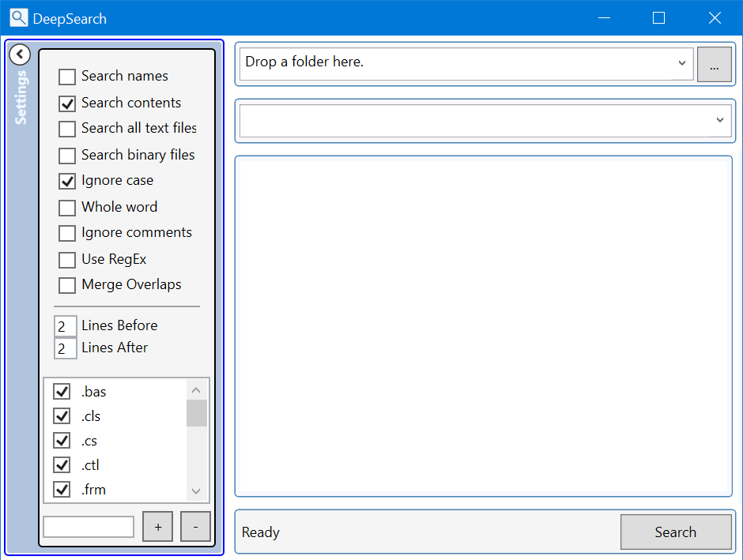Tick the Search binary files checkbox
Image resolution: width=743 pixels, height=560 pixels.
[67, 156]
